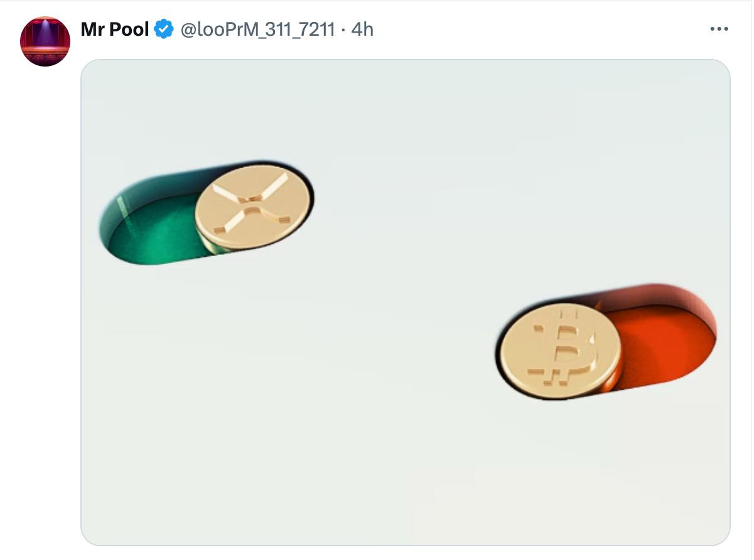This screenshot has height=560, width=754.
Task: Click the blue verified badge beside Mr Pool
Action: tap(164, 29)
